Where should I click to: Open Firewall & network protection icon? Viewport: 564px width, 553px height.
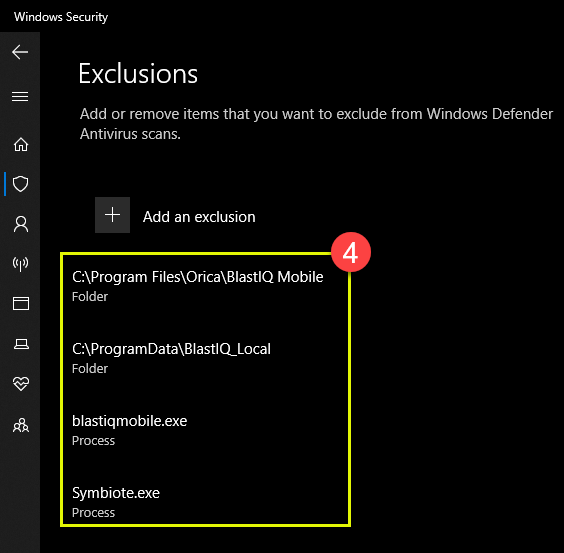coord(21,264)
